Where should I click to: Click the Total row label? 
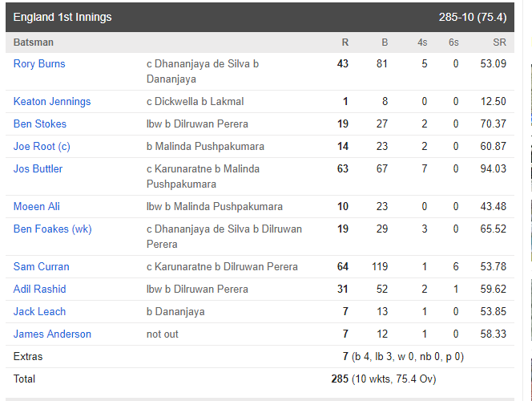pos(24,379)
